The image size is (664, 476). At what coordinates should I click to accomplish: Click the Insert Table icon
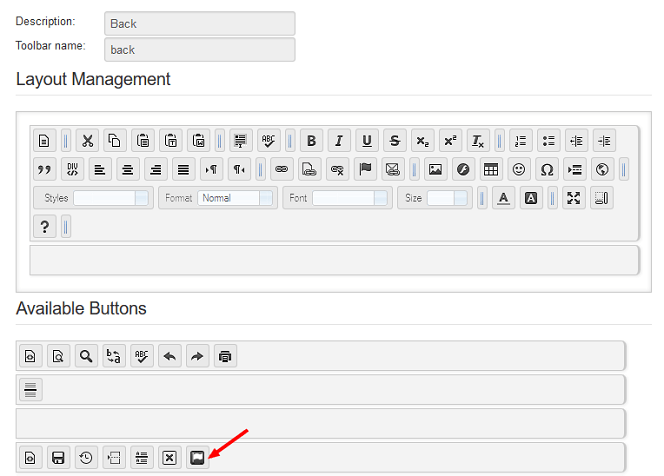(x=490, y=169)
